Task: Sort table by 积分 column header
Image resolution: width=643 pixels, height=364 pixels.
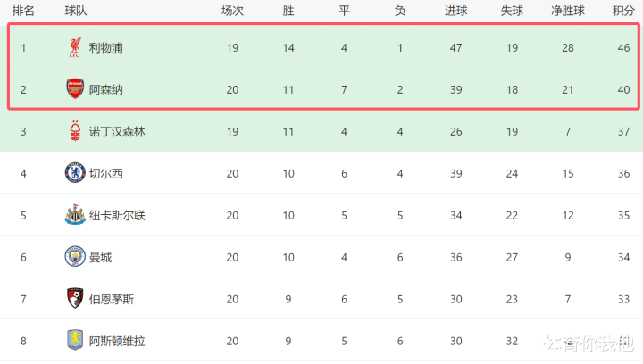Action: [623, 11]
